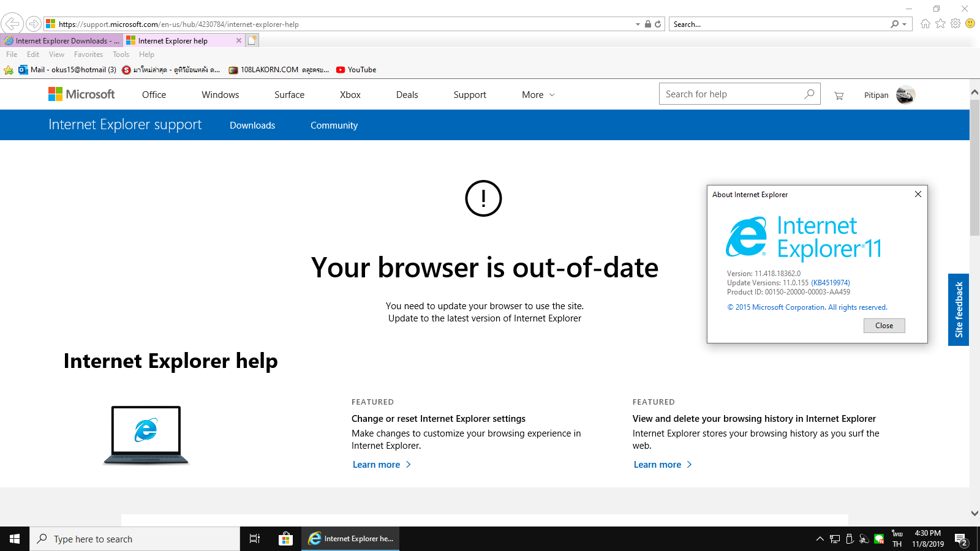
Task: Open the Site feedback side button
Action: [x=959, y=310]
